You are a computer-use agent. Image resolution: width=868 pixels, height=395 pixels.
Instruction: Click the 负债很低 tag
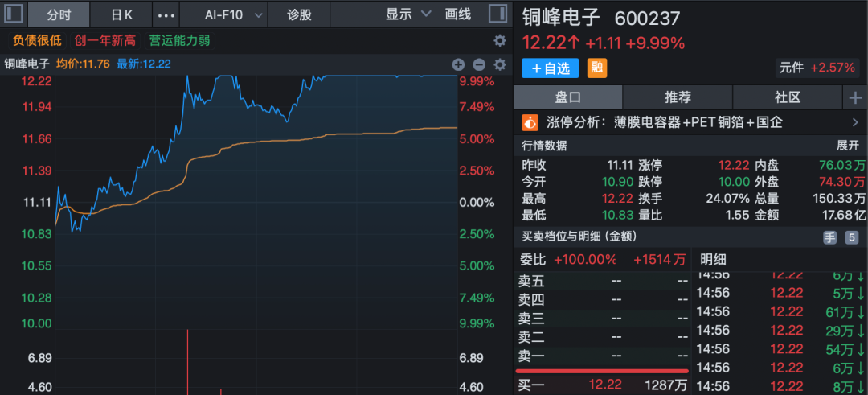click(36, 40)
